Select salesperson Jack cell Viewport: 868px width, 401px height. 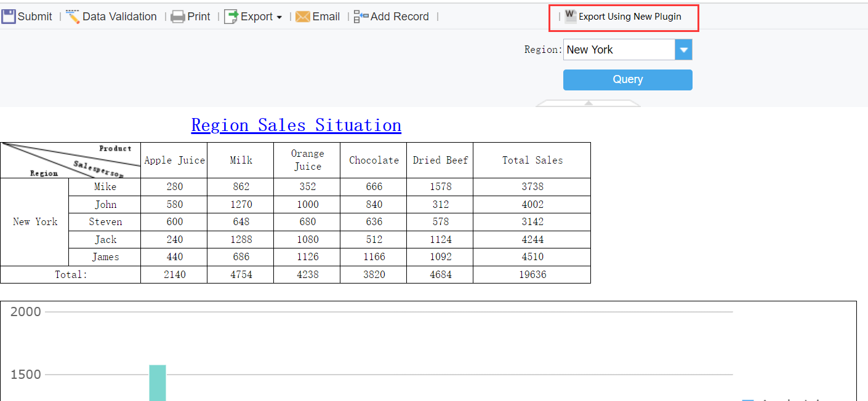tap(105, 240)
